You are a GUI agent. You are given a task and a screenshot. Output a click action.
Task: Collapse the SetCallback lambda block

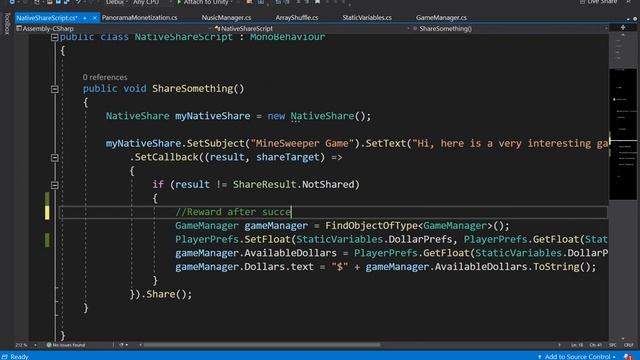[x=54, y=158]
